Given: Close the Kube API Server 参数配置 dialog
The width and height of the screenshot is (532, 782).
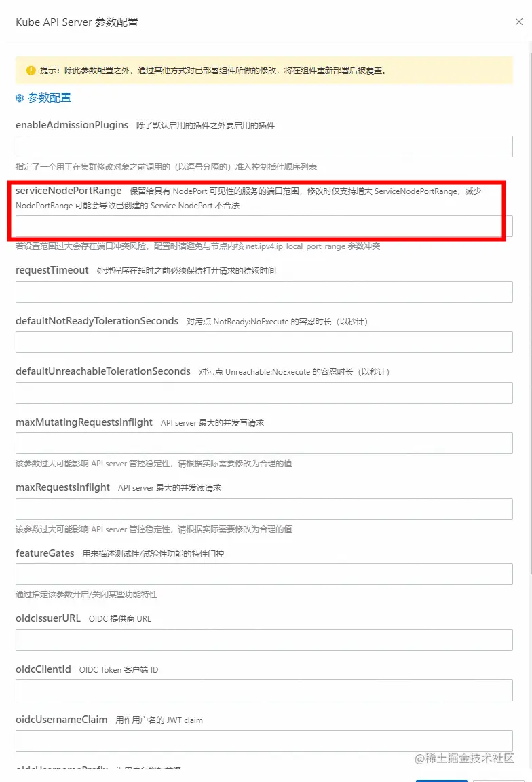Looking at the screenshot, I should [x=519, y=22].
